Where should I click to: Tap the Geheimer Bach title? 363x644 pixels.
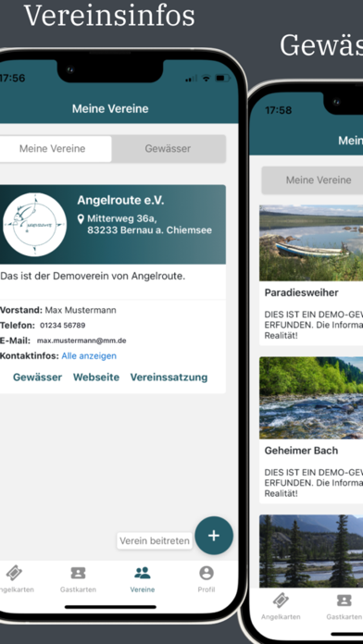coord(301,450)
